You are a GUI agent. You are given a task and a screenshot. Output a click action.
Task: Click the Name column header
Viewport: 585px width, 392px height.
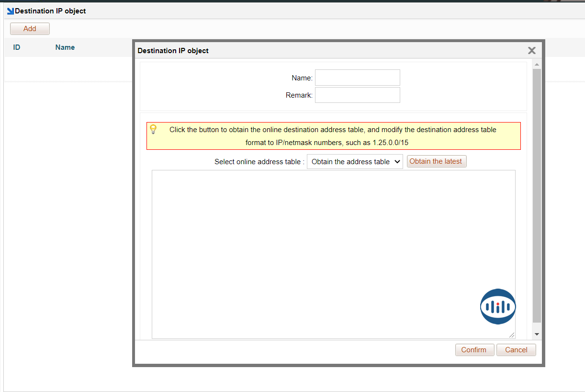[x=65, y=47]
